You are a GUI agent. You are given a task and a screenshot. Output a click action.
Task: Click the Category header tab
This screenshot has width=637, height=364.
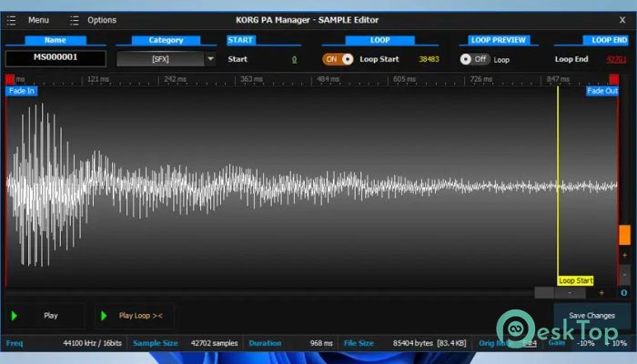166,40
